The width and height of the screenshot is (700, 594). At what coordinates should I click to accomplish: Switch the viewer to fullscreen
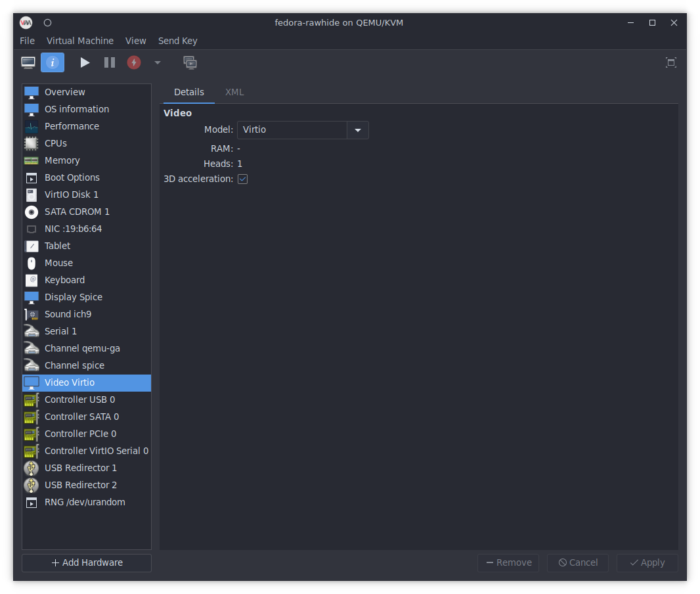(x=670, y=62)
